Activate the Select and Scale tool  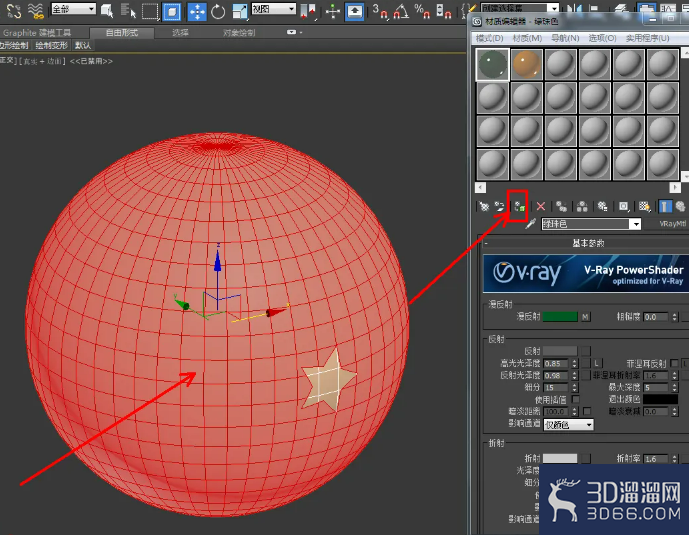[240, 11]
